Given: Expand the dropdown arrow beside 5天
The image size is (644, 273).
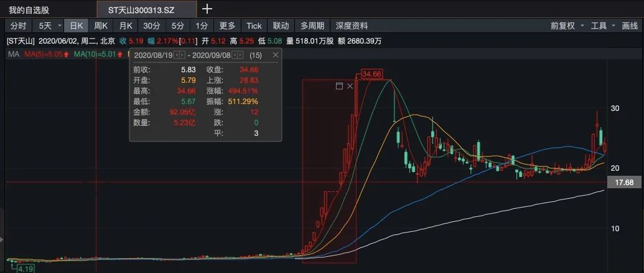Looking at the screenshot, I should [x=60, y=26].
